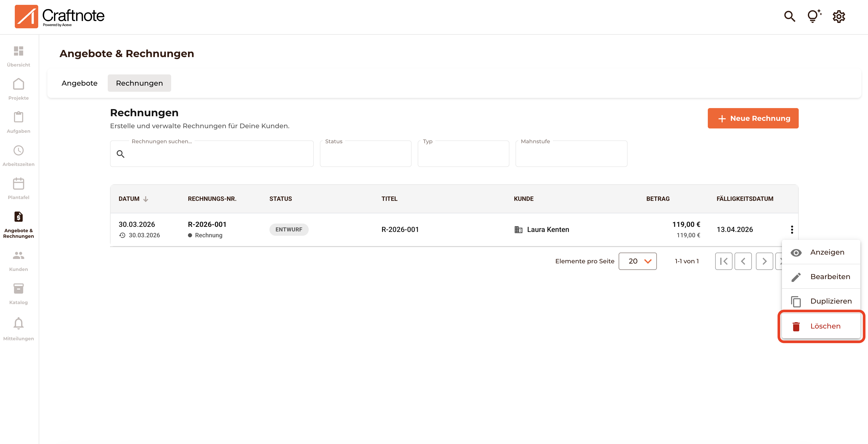
Task: Go to Projekte in sidebar
Action: (x=19, y=84)
